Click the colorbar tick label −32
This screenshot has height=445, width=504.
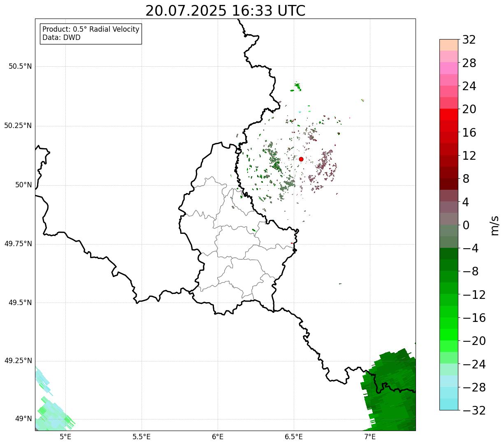474,410
